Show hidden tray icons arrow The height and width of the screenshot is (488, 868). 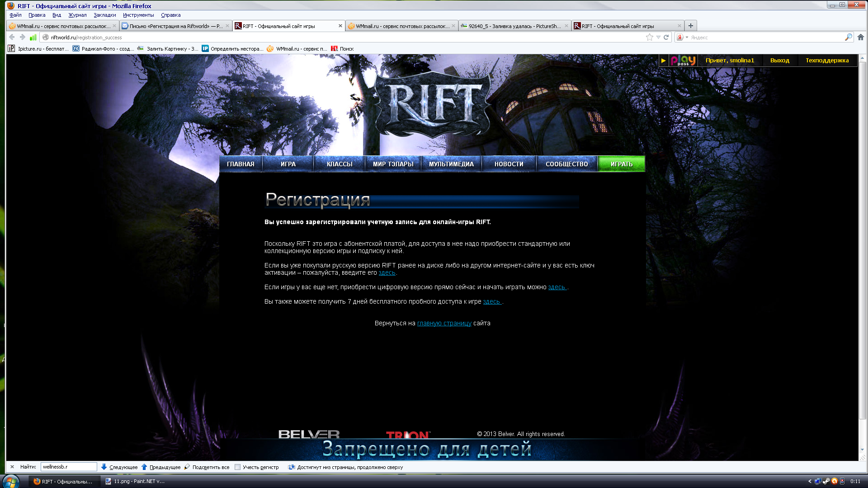(809, 481)
